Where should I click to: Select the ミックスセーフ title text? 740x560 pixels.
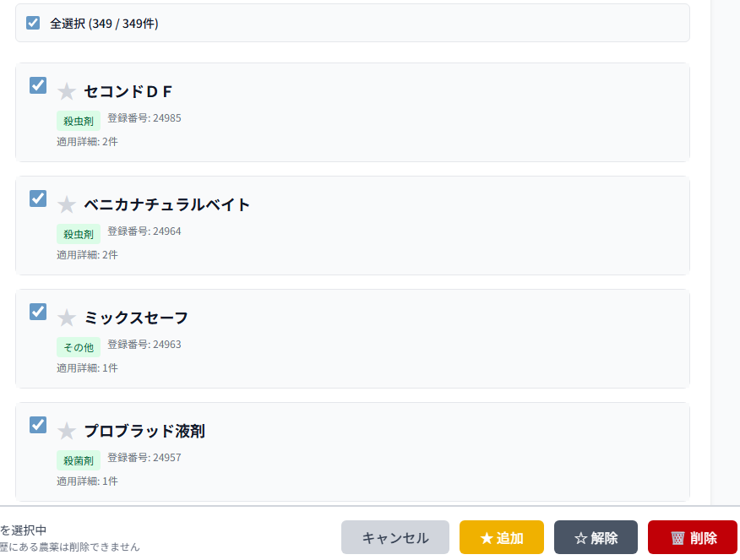click(x=136, y=318)
